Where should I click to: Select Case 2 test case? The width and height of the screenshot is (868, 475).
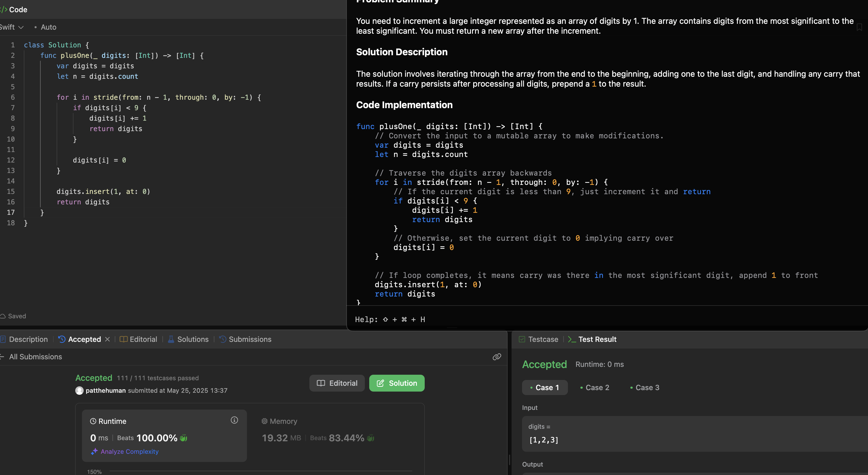(595, 387)
